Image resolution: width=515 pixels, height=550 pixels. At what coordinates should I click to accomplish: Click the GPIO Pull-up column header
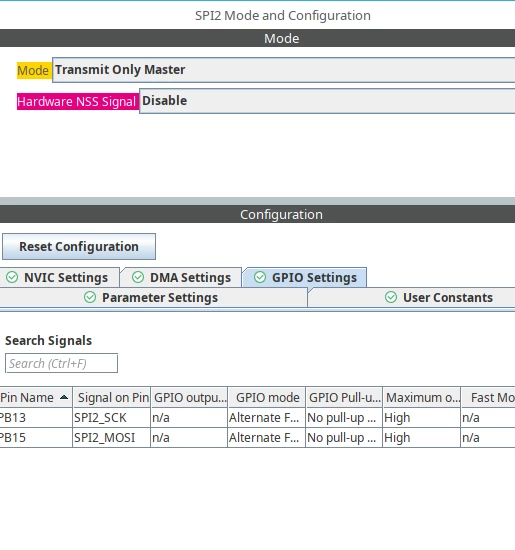344,397
